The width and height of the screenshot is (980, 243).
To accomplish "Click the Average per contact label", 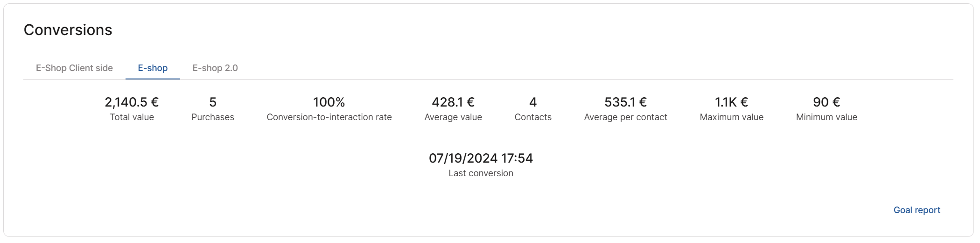I will pyautogui.click(x=625, y=117).
